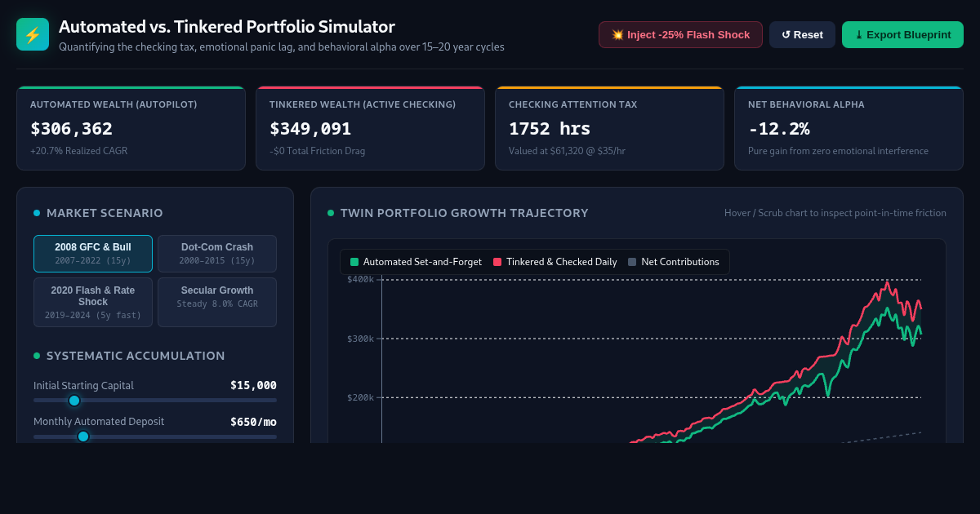Click the Twin Portfolio Growth Trajectory heading
Image resolution: width=980 pixels, height=514 pixels.
465,213
